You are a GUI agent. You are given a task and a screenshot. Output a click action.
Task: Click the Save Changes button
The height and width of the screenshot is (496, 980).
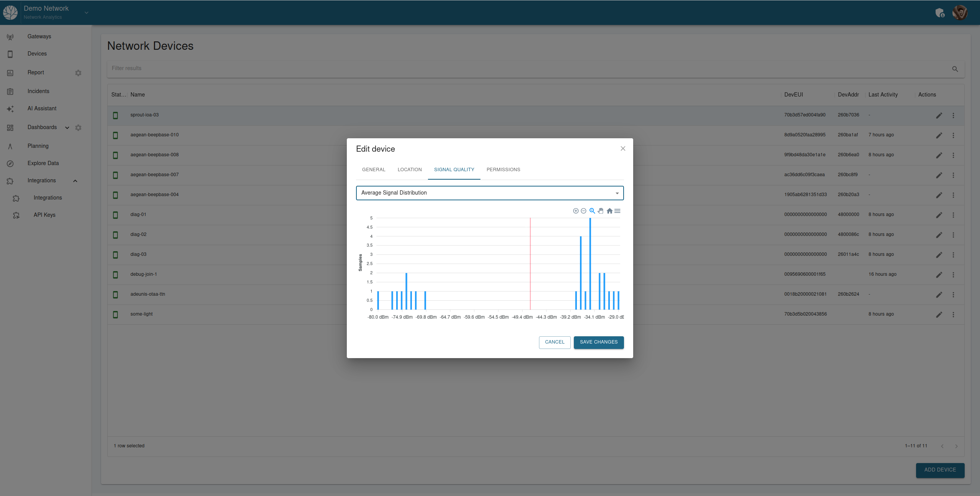(x=598, y=342)
